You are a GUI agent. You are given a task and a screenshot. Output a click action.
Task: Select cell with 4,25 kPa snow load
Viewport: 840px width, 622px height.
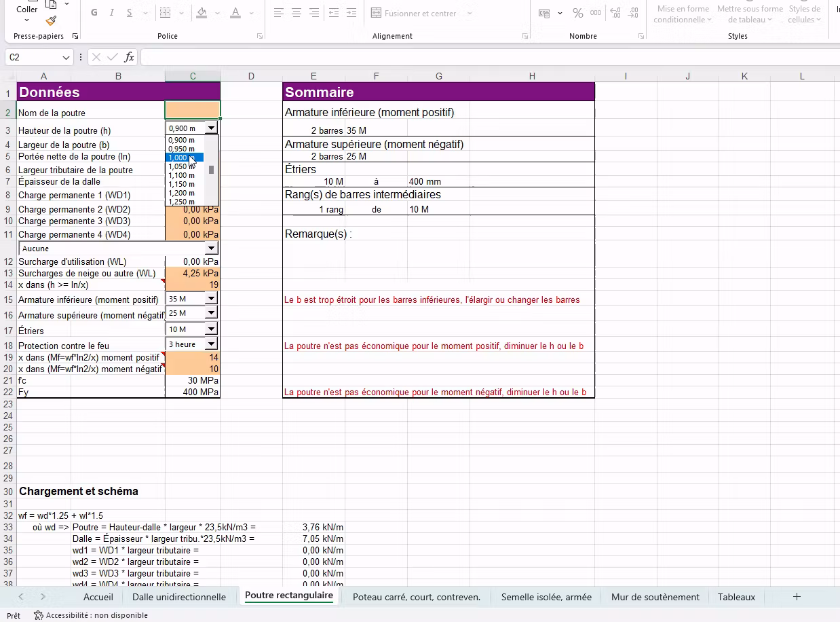tap(193, 273)
